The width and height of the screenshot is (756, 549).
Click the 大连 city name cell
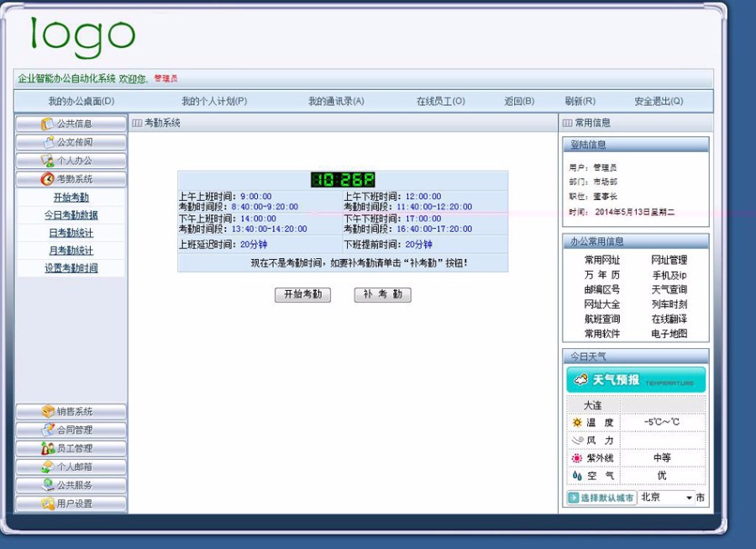tap(593, 405)
